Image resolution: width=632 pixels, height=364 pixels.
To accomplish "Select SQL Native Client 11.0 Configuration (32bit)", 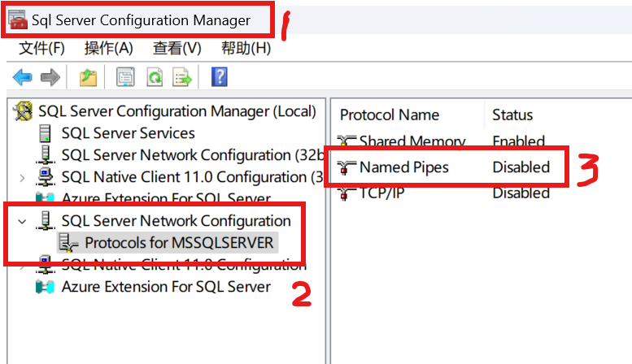I will [192, 177].
